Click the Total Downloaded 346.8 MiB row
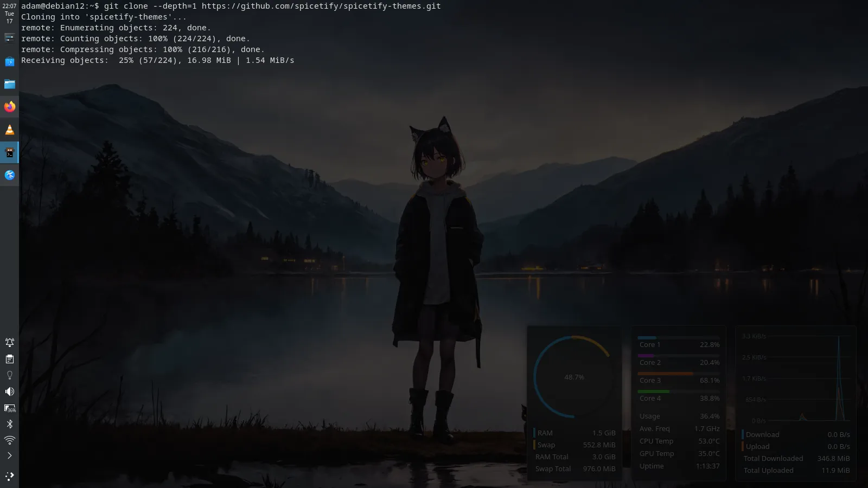This screenshot has height=488, width=868. [796, 458]
